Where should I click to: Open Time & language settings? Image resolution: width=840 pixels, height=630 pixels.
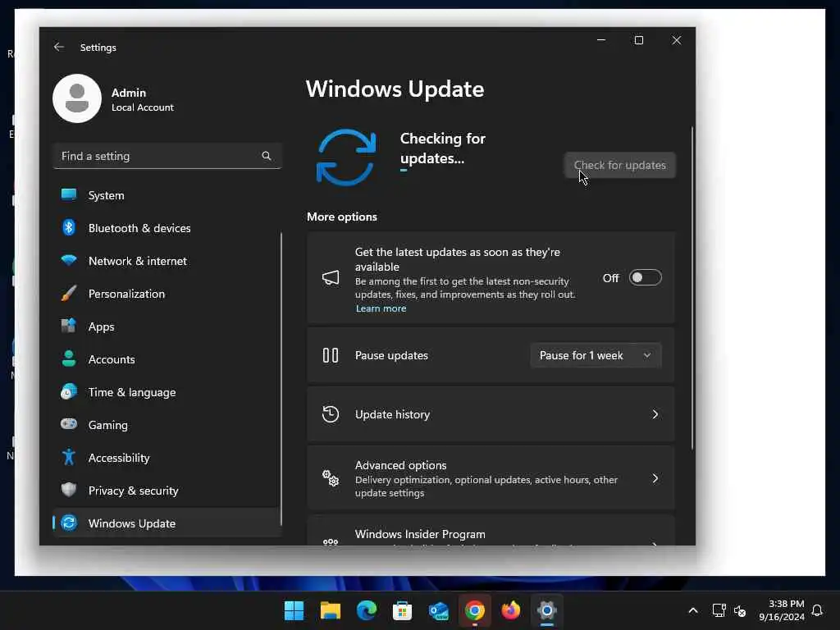[167, 391]
